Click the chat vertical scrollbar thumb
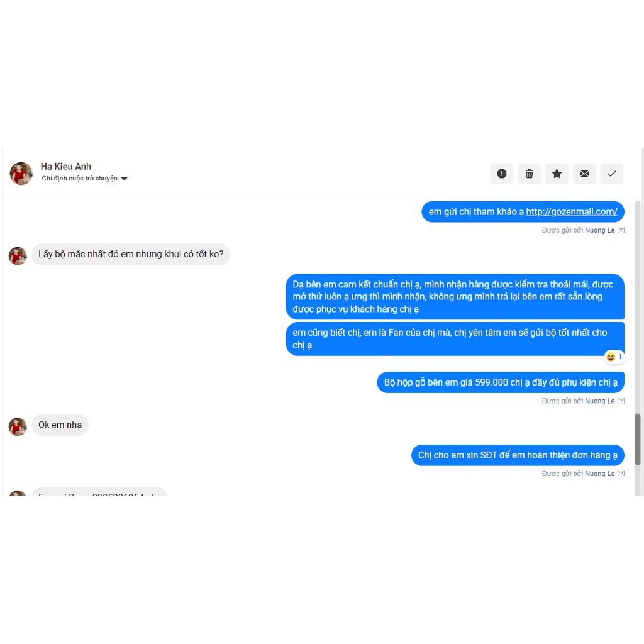 coord(638,440)
